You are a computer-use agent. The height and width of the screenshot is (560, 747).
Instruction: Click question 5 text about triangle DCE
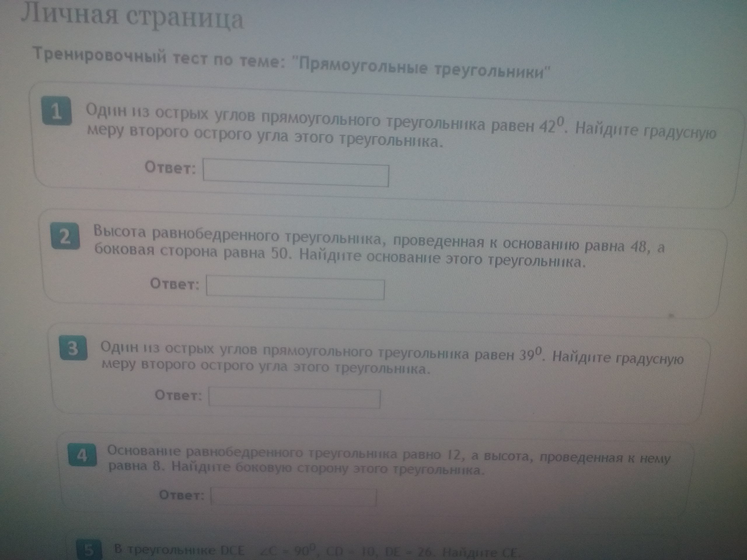317,552
